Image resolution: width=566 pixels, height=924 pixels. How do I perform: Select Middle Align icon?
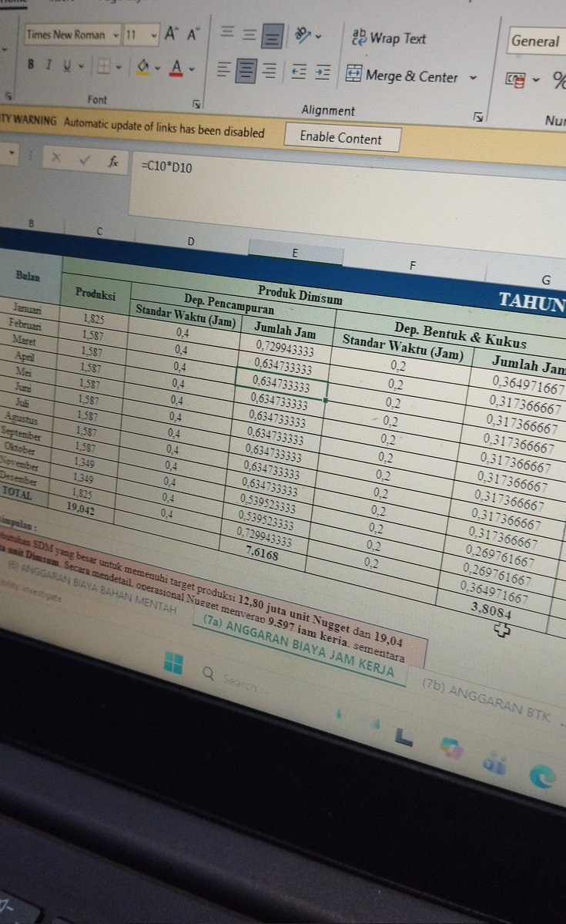[x=250, y=35]
